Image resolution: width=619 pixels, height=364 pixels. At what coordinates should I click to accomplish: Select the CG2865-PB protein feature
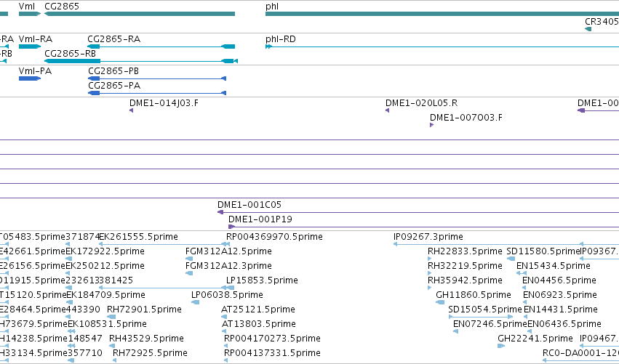pos(157,78)
